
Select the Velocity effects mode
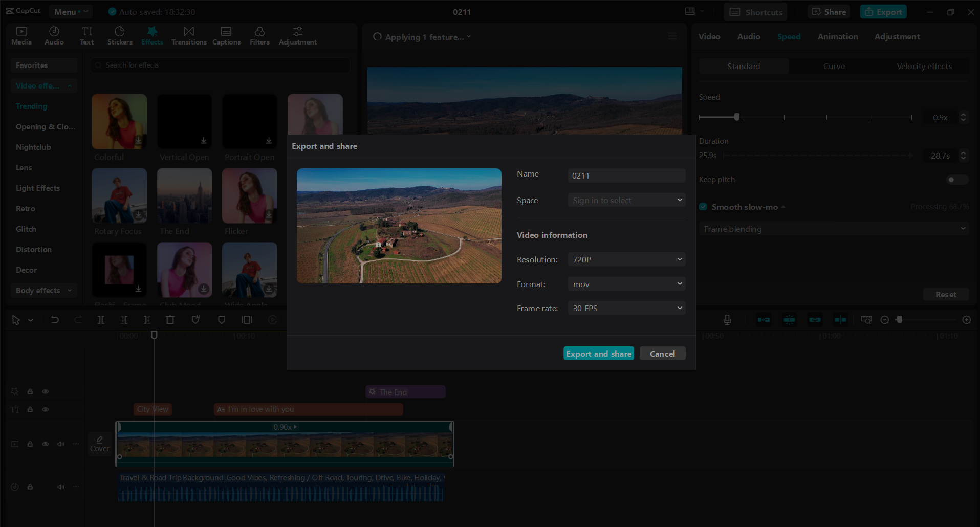point(924,66)
